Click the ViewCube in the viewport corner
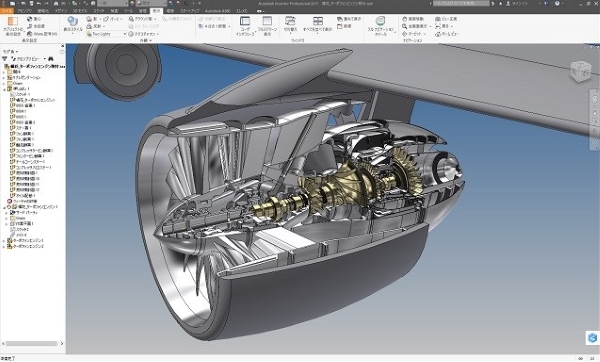Image resolution: width=600 pixels, height=362 pixels. coord(581,71)
